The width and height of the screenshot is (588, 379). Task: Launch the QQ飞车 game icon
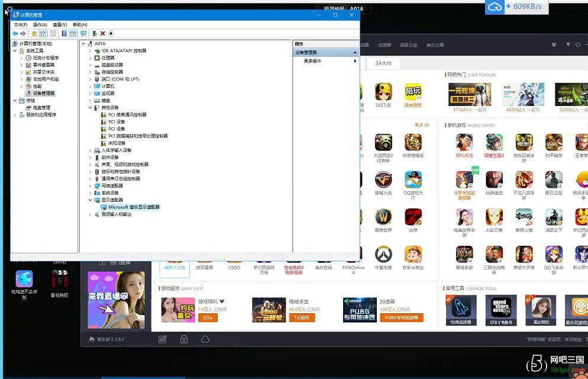coord(383,93)
